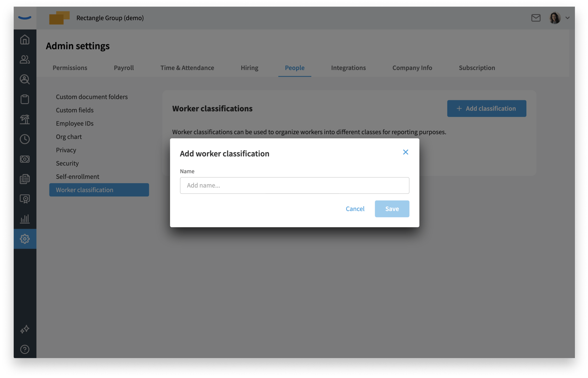
Task: Click the clipboard tasks icon
Action: [24, 99]
